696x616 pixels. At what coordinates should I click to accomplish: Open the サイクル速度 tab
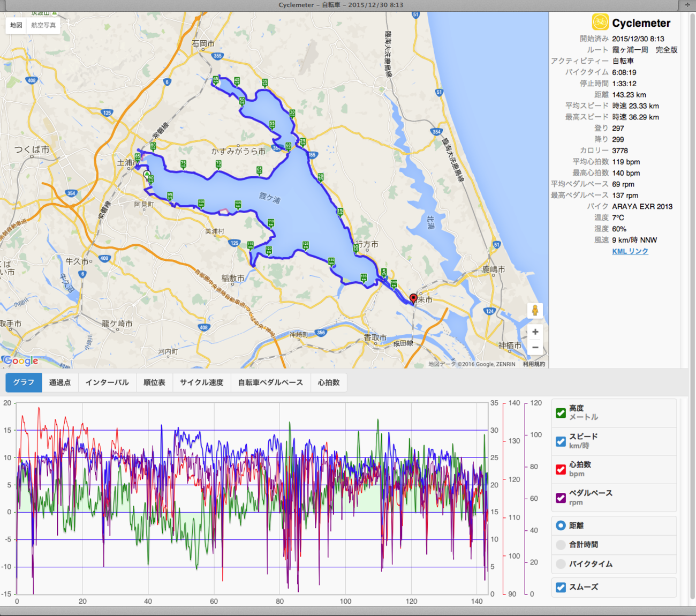[x=202, y=382]
